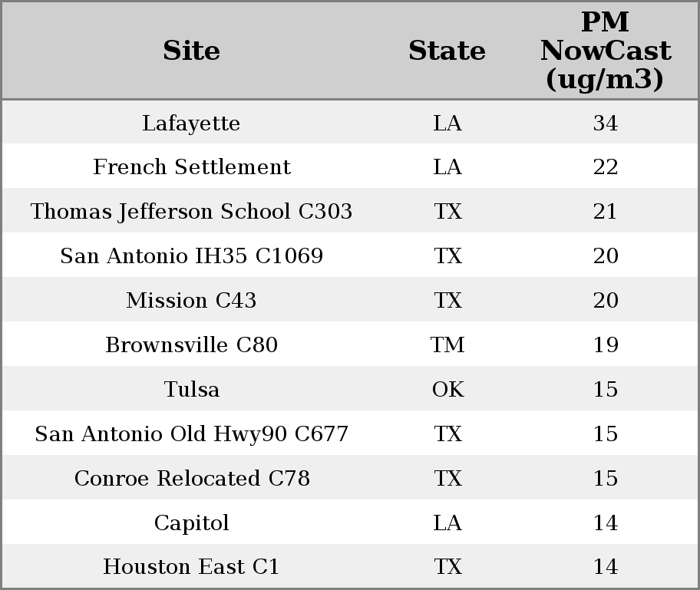Select the Lafayette site cell
Screen dimensions: 700x590
191,124
